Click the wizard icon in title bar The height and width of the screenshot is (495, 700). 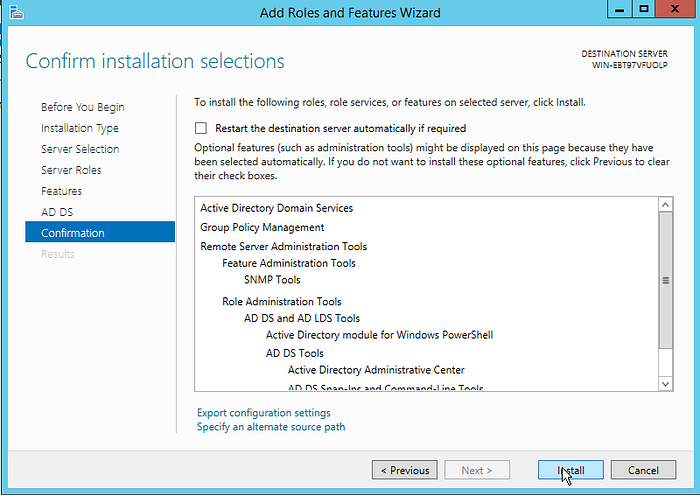12,12
